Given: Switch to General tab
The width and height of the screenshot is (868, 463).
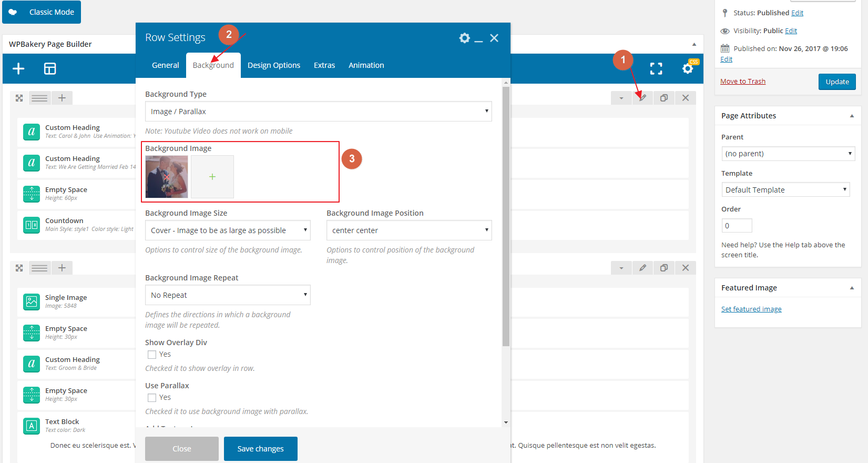Looking at the screenshot, I should pos(166,65).
